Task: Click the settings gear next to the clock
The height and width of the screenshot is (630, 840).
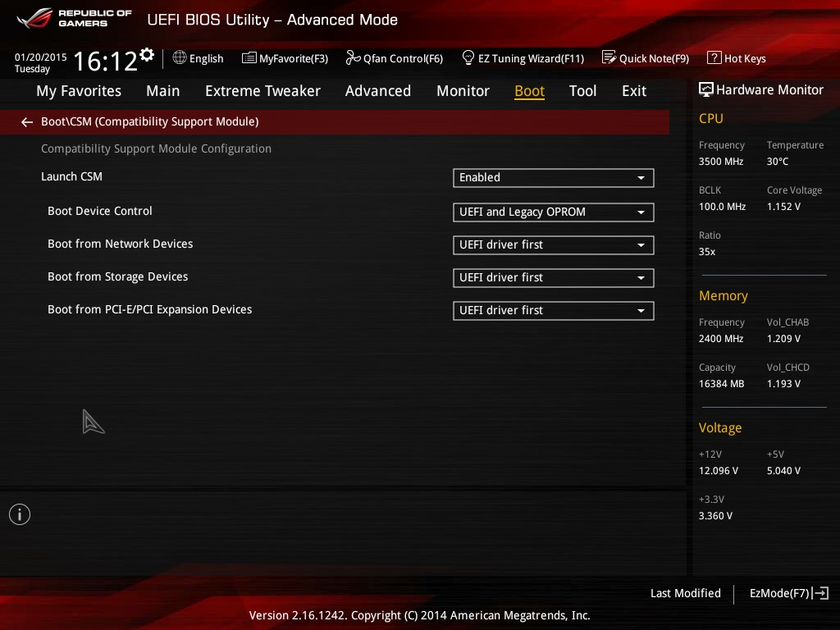Action: [x=147, y=55]
